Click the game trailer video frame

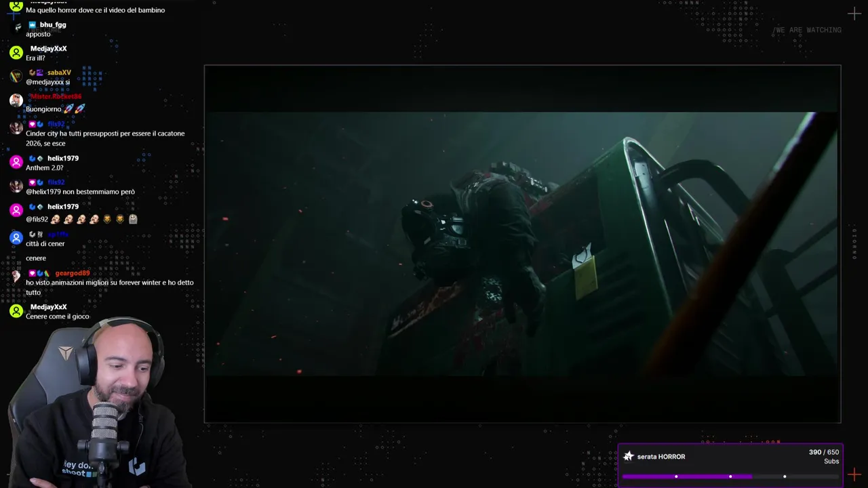click(522, 244)
